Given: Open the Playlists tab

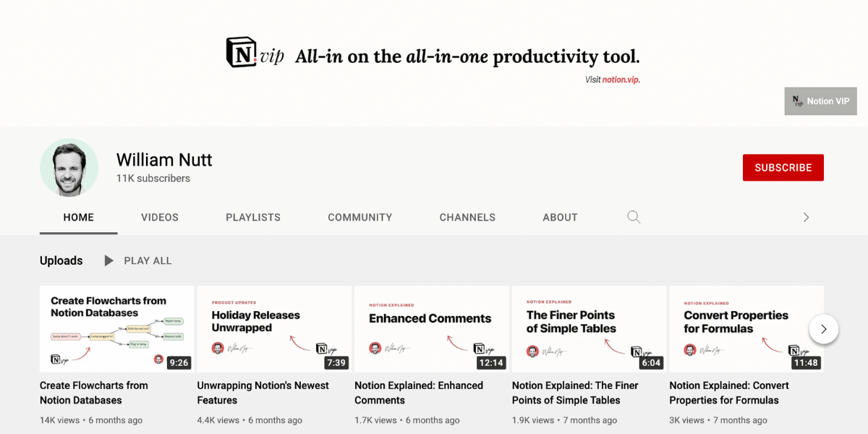Looking at the screenshot, I should coord(252,217).
